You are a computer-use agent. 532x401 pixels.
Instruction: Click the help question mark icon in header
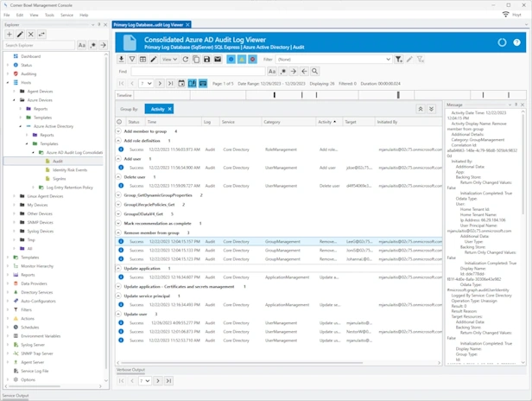(x=516, y=42)
